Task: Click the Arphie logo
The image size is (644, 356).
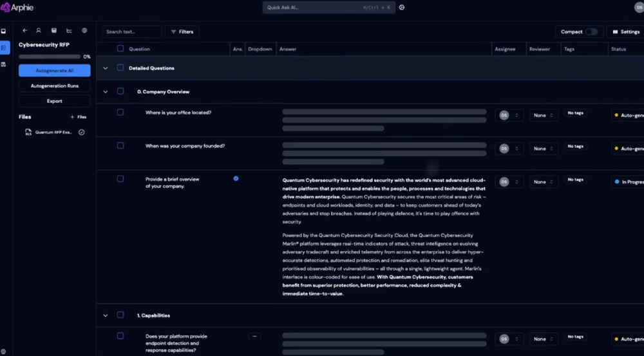Action: pos(17,7)
